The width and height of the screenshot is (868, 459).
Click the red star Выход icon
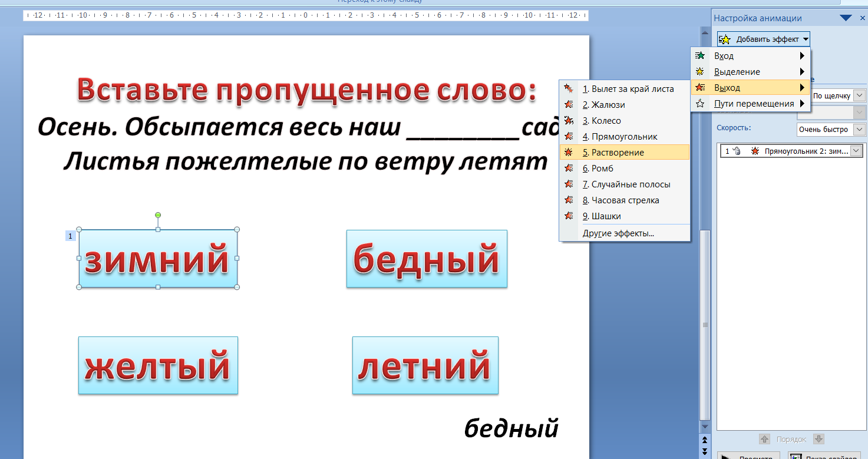point(700,88)
